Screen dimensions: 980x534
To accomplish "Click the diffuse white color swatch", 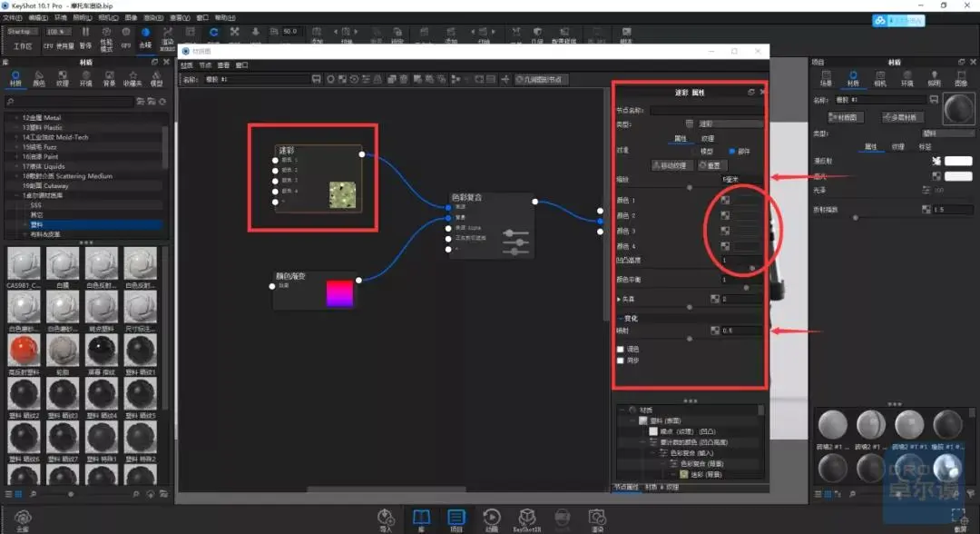I will click(958, 161).
